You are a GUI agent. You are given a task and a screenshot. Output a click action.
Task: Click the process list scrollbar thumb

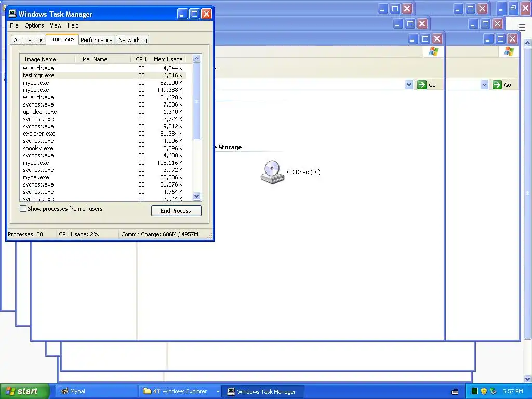[x=196, y=101]
